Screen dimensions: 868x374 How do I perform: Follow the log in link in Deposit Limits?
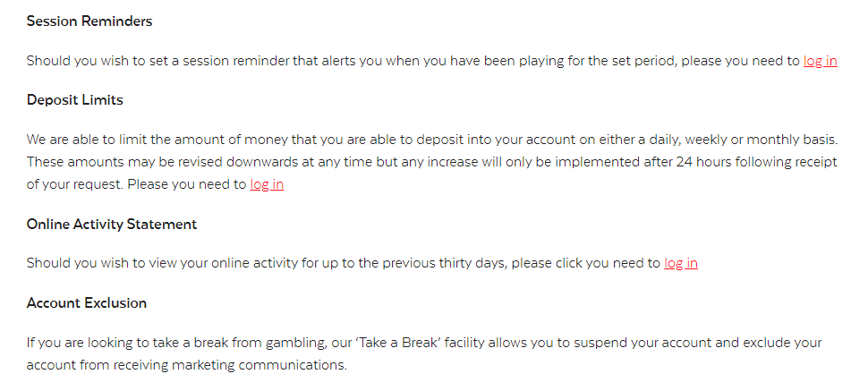point(267,184)
